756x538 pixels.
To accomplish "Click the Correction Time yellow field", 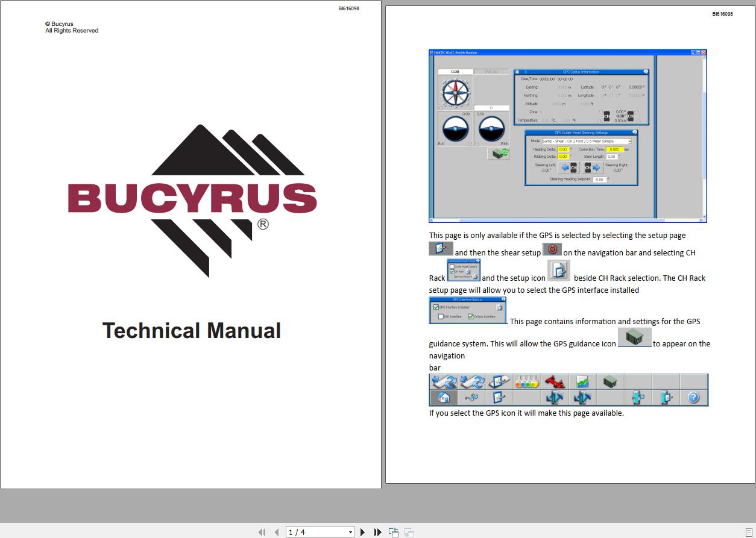I will (614, 149).
